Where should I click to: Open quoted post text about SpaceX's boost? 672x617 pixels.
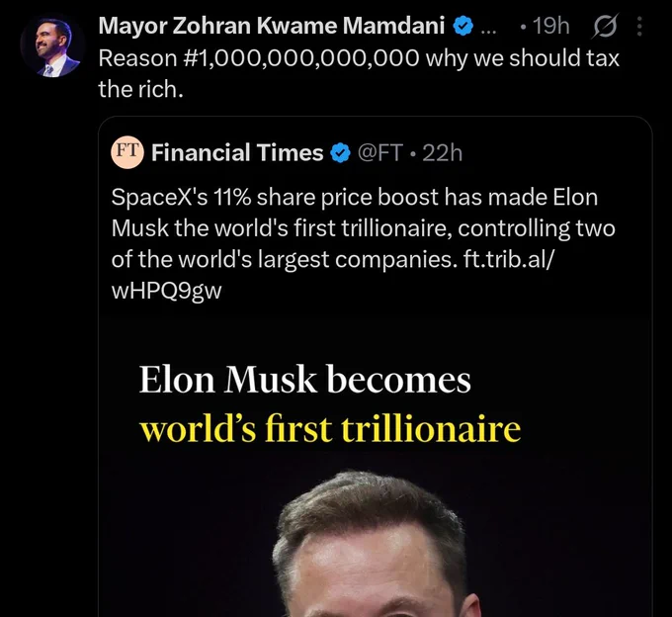pyautogui.click(x=363, y=243)
